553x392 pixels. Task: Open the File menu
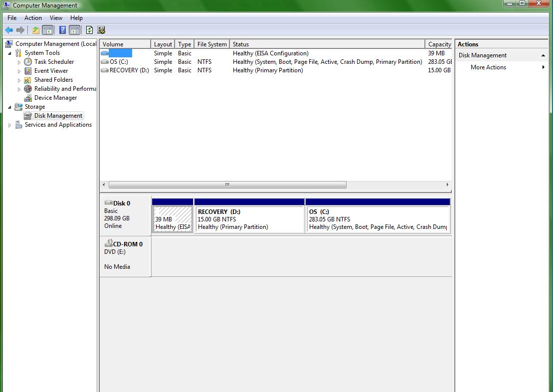12,17
